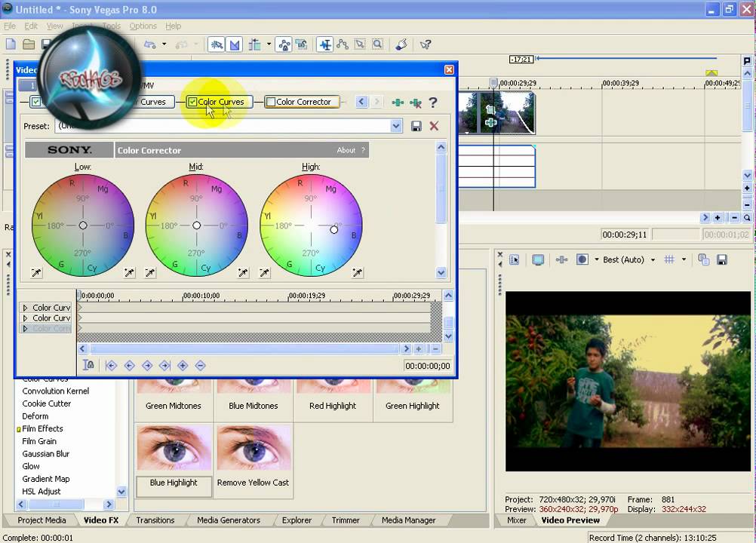
Task: Expand the Color Corrector keyframe row
Action: pyautogui.click(x=25, y=329)
